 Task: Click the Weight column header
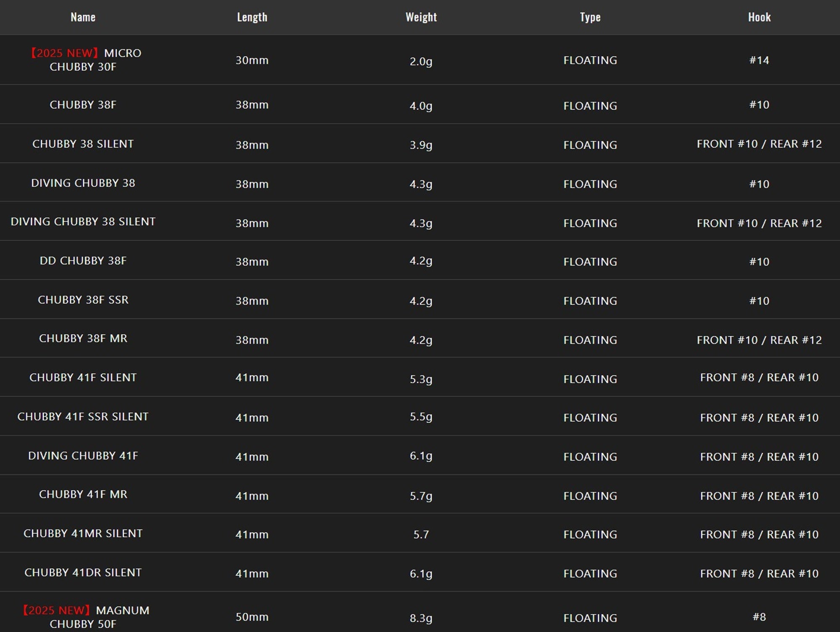click(421, 17)
